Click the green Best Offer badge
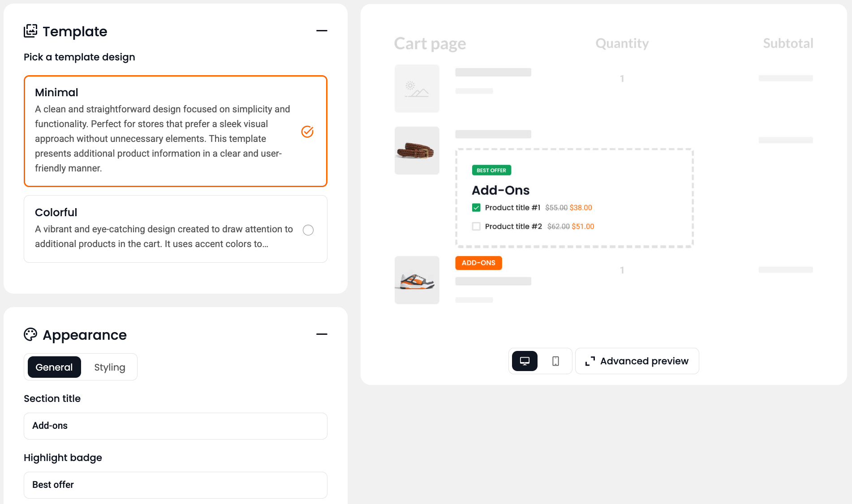The image size is (852, 504). click(x=491, y=170)
